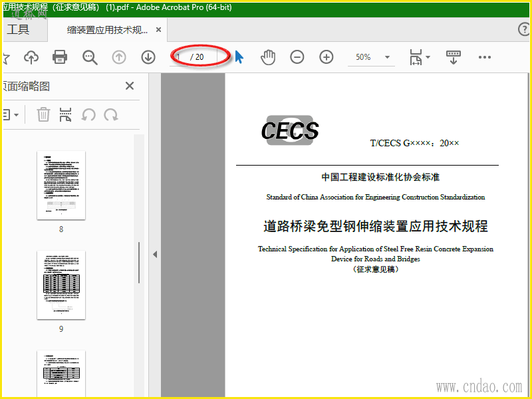Screen dimensions: 532x399
Task: Click the 页面缩略图 panel heading
Action: coord(27,86)
